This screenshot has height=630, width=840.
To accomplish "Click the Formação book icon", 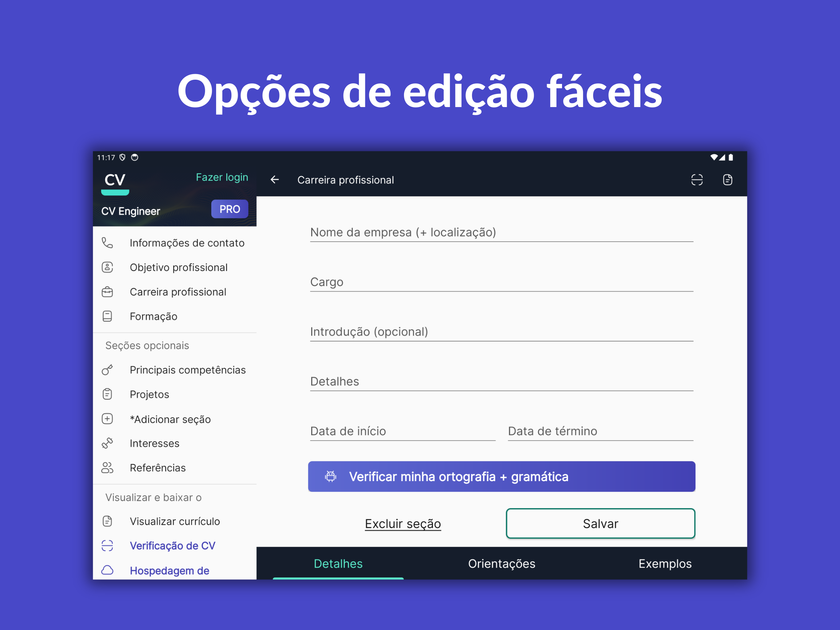I will [108, 316].
